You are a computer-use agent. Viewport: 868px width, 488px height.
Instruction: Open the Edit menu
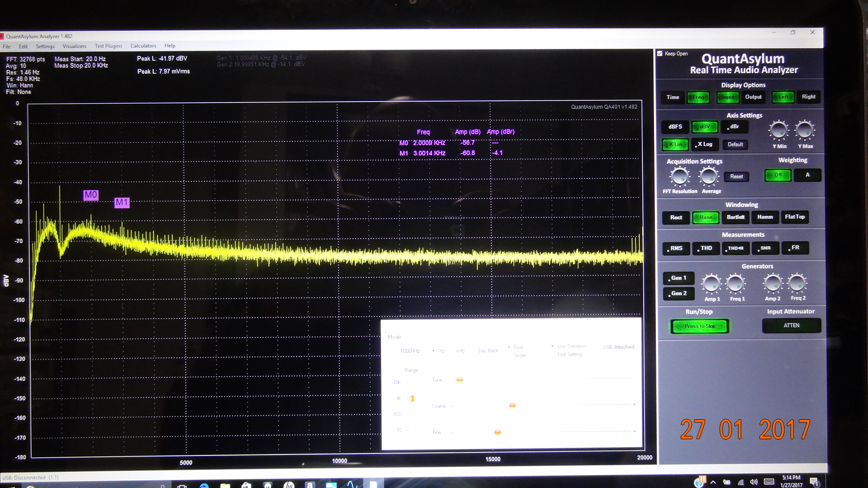(23, 47)
